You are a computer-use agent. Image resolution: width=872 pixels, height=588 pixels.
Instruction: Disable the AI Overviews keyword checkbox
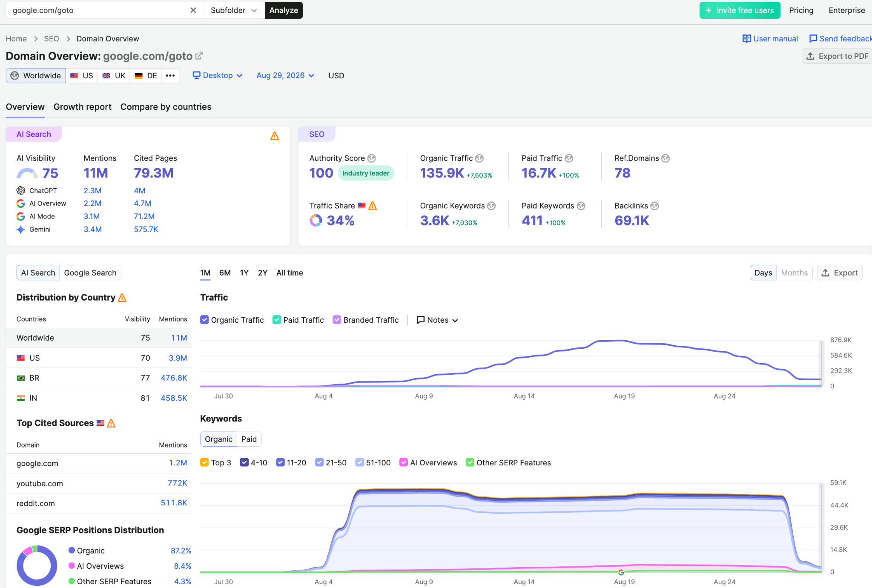(403, 462)
